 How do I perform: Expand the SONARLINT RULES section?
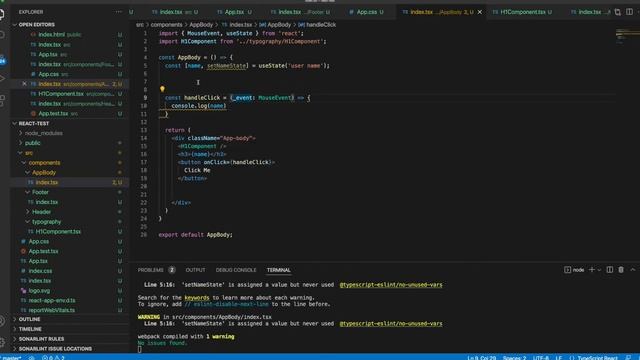pyautogui.click(x=41, y=339)
